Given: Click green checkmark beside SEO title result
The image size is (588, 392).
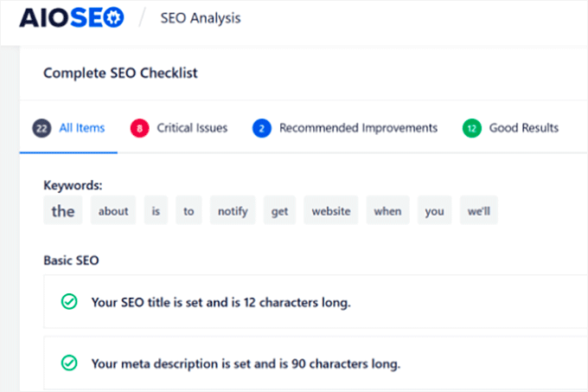Looking at the screenshot, I should click(68, 302).
